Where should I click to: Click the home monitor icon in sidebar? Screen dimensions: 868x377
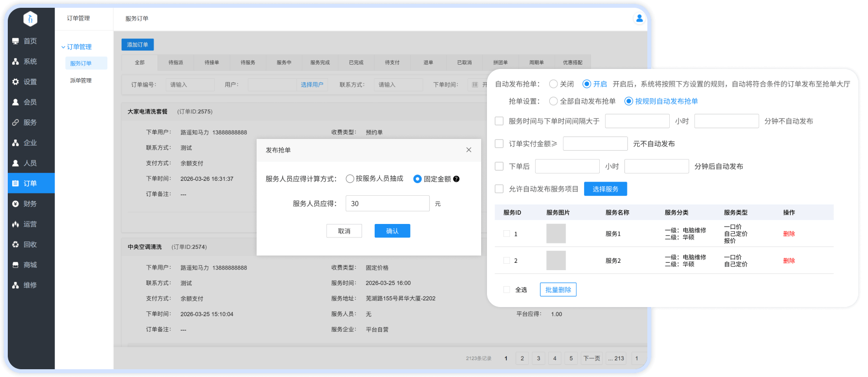(x=16, y=41)
